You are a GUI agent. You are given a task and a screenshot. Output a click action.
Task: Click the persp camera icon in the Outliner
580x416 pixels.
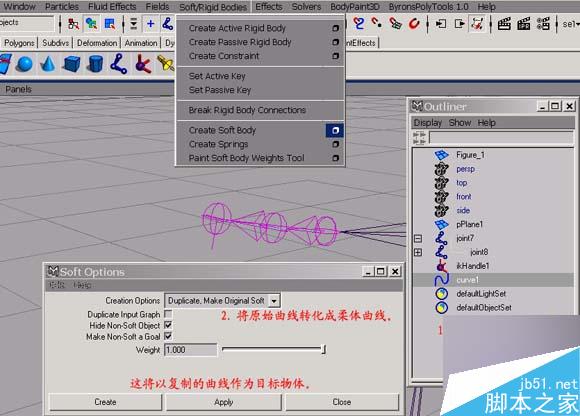[x=441, y=169]
